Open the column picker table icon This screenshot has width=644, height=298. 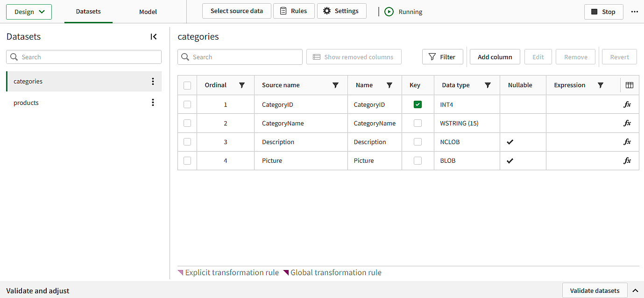pyautogui.click(x=629, y=85)
